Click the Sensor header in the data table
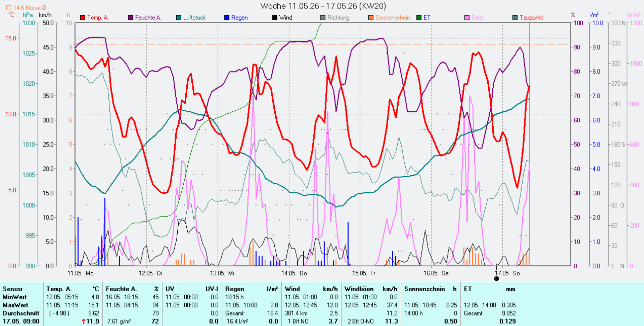 13,289
